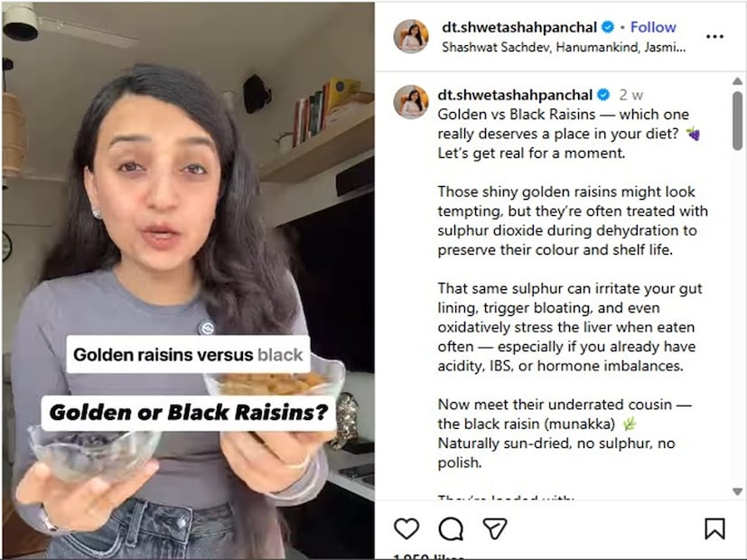Open audio credit Shashwat Sachdev, Hanumankind
Viewport: 747px width, 560px height.
[x=564, y=47]
